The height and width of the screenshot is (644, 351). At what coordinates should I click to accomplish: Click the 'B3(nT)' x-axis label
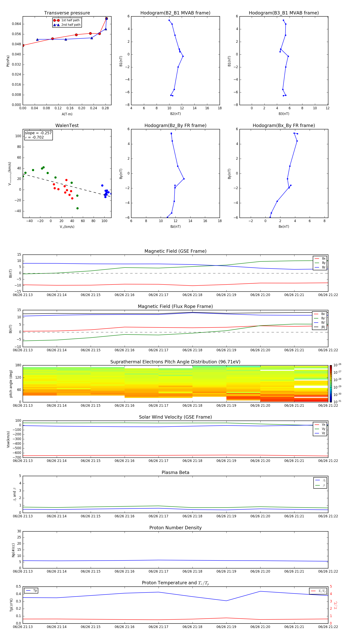[284, 114]
